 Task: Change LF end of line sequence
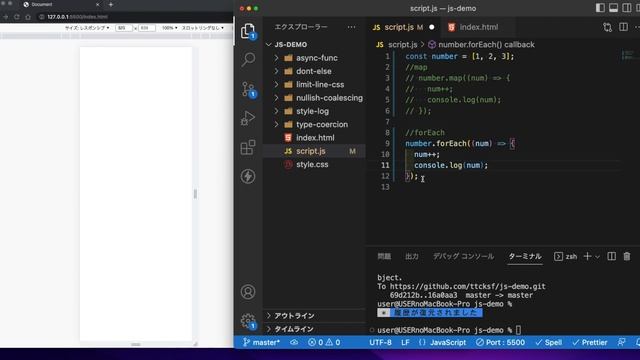point(405,342)
